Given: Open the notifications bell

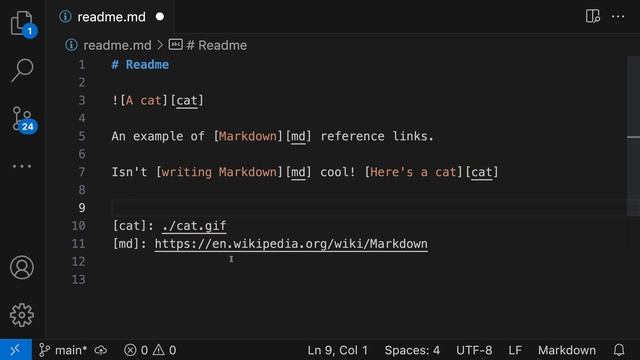Looking at the screenshot, I should point(619,350).
